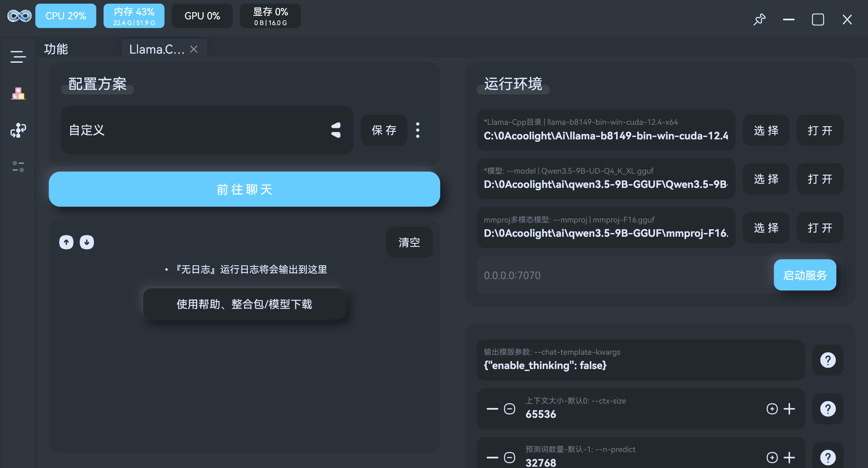The image size is (868, 468).
Task: Click 打开 for the mmproj row
Action: click(x=820, y=228)
